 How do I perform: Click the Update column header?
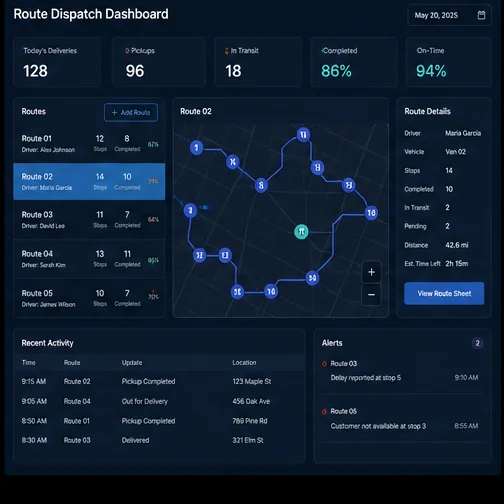[x=132, y=362]
